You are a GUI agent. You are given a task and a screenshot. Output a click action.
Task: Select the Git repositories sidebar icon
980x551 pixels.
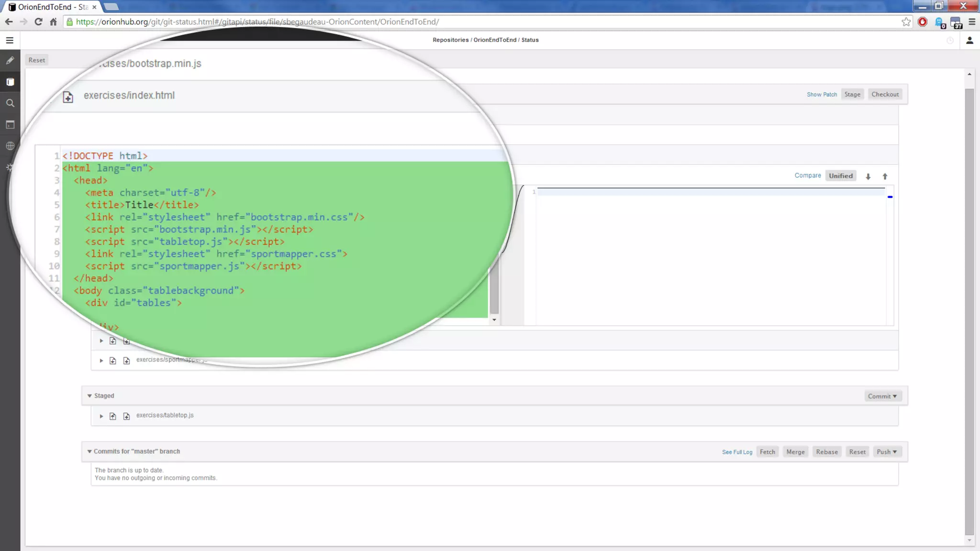(10, 82)
